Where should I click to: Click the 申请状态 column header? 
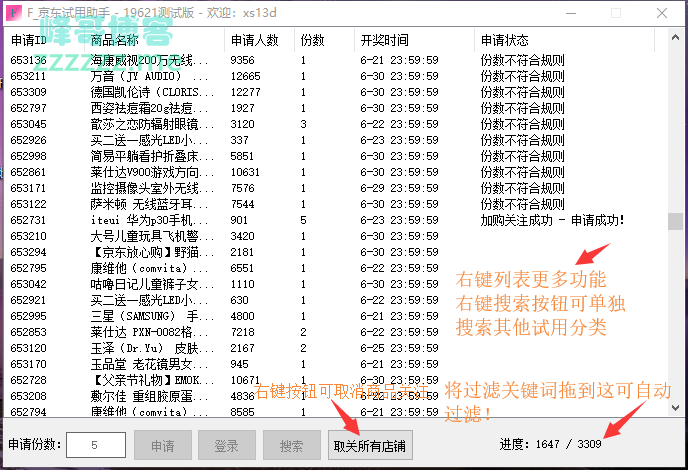[x=504, y=41]
